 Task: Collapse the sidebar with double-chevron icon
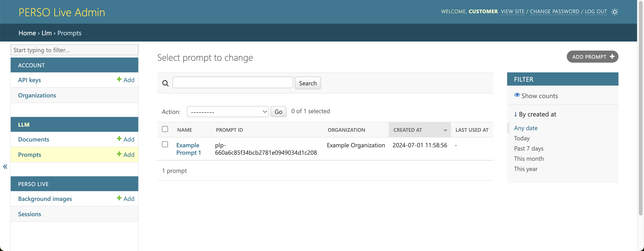pyautogui.click(x=5, y=167)
